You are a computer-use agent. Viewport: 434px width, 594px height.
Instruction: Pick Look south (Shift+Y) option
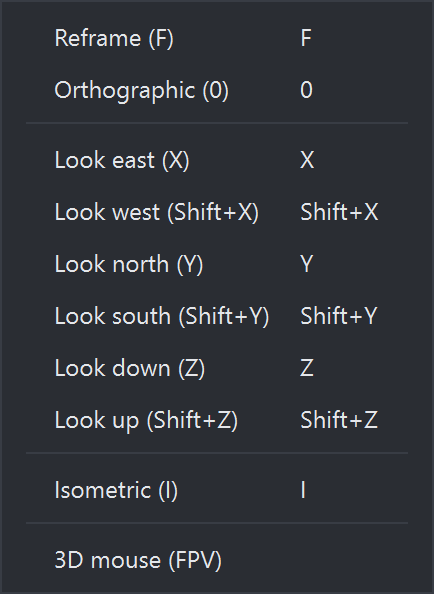click(x=217, y=316)
